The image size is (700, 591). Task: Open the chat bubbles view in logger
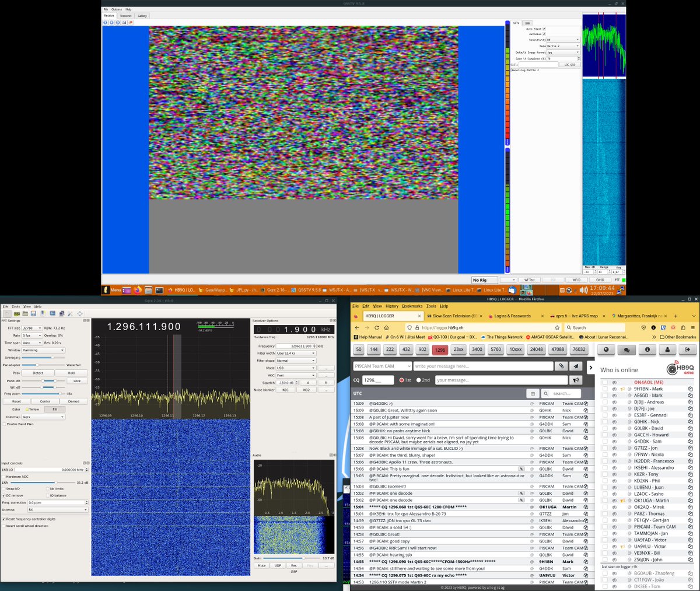[626, 349]
